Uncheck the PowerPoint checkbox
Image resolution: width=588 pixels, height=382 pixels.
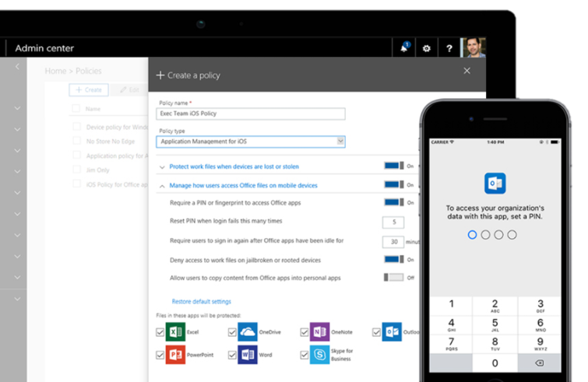coord(160,356)
